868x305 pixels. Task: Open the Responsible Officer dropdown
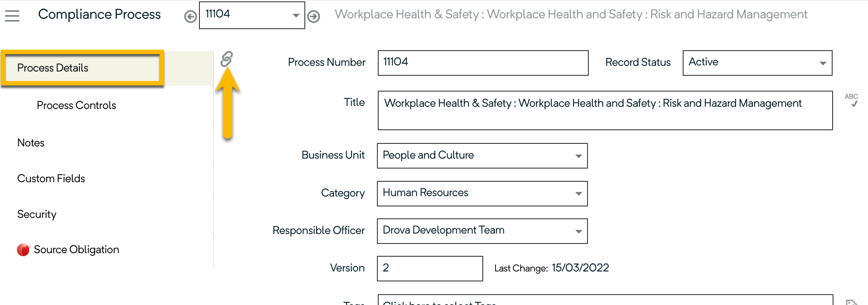click(x=578, y=231)
